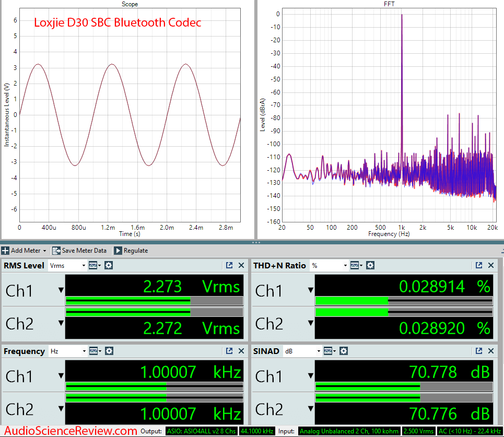Click the Regulate play button

(x=118, y=251)
